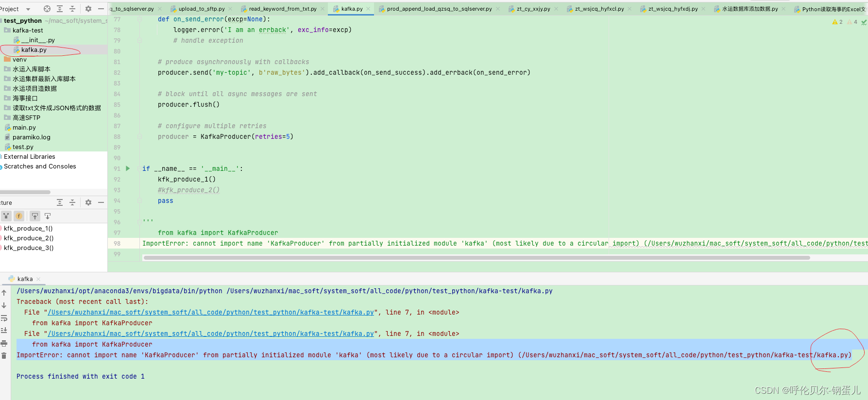
Task: Close the upload_to_sftp.py tab
Action: click(230, 9)
